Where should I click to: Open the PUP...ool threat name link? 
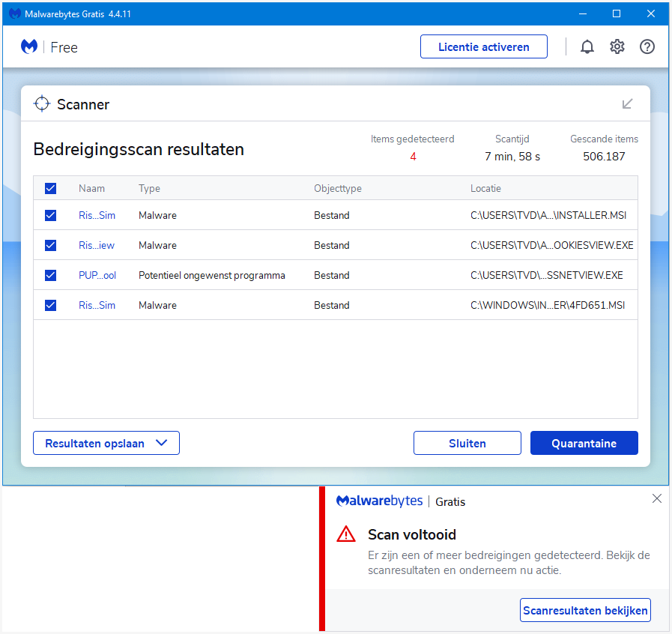point(97,275)
